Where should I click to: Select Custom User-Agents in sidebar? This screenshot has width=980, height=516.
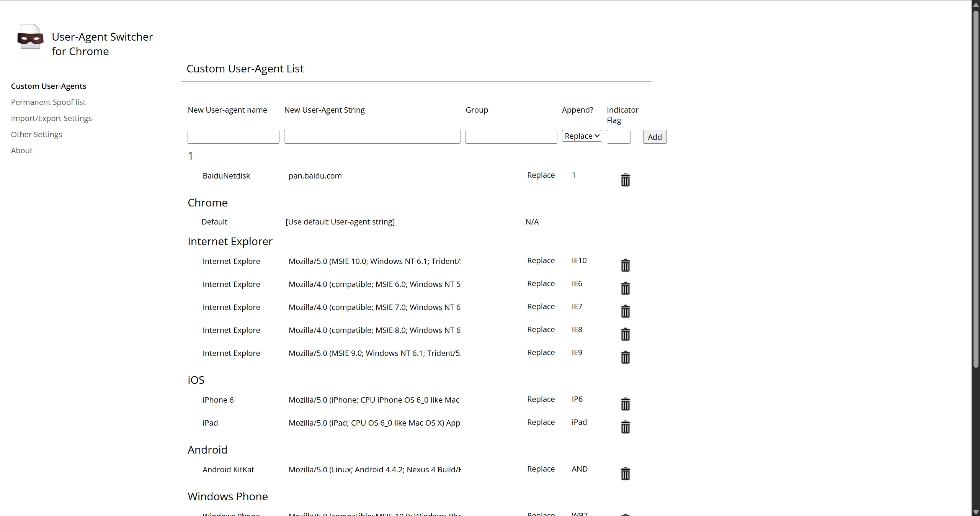[48, 86]
